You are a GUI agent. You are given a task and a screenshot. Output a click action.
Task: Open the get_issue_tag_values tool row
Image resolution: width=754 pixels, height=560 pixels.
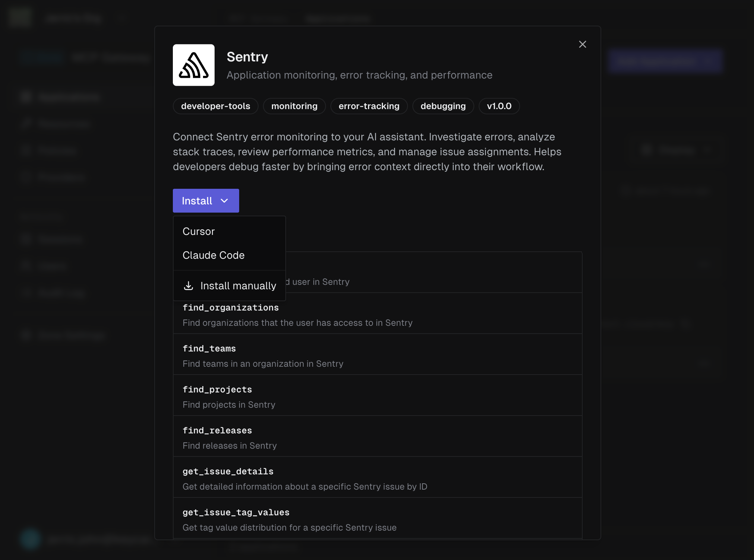[377, 519]
